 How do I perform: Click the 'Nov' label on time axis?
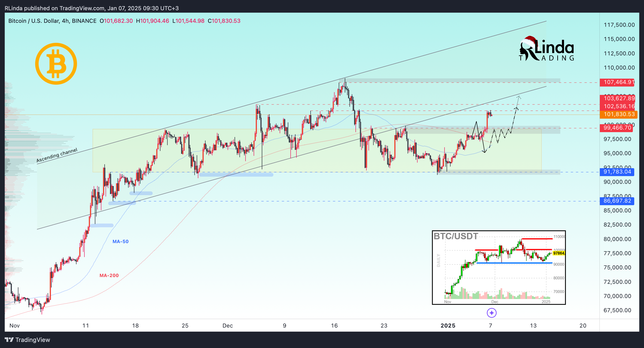point(14,325)
